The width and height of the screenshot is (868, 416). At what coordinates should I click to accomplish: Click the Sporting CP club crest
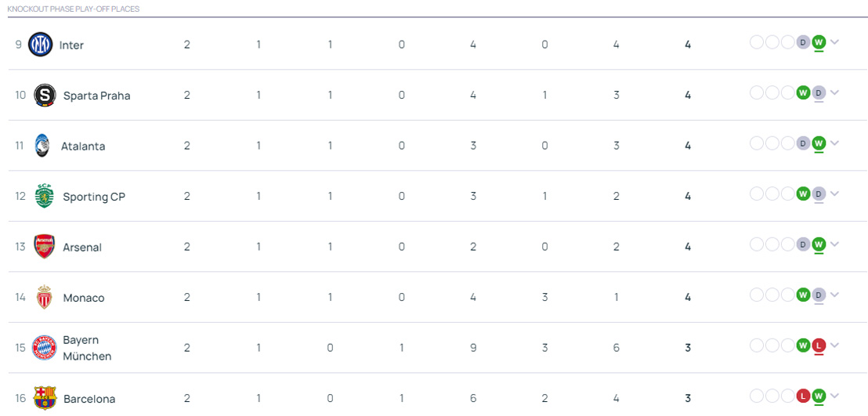pyautogui.click(x=44, y=197)
